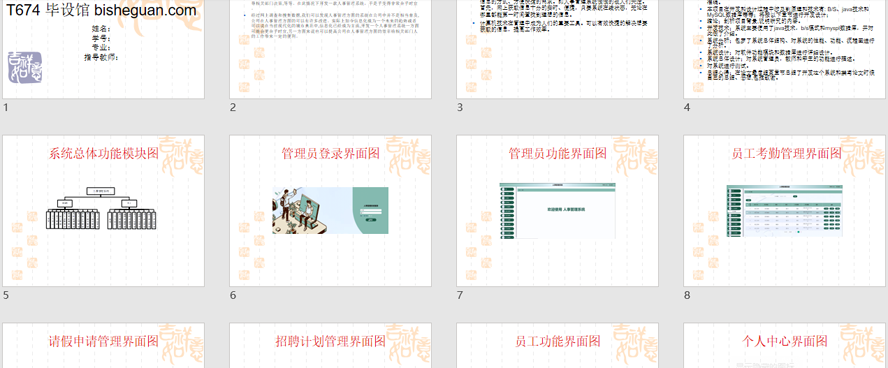Click the attendance table screenshot on slide 8
Image resolution: width=888 pixels, height=368 pixels.
784,210
